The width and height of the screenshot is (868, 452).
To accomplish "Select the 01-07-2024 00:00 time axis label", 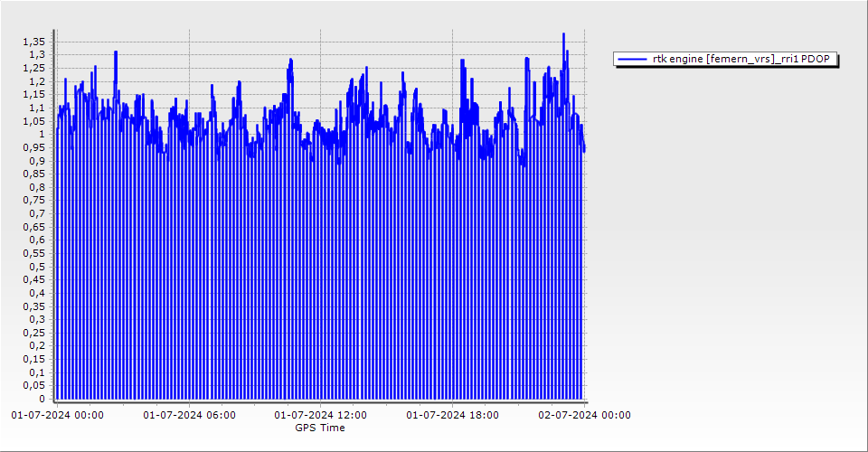I will (x=57, y=416).
